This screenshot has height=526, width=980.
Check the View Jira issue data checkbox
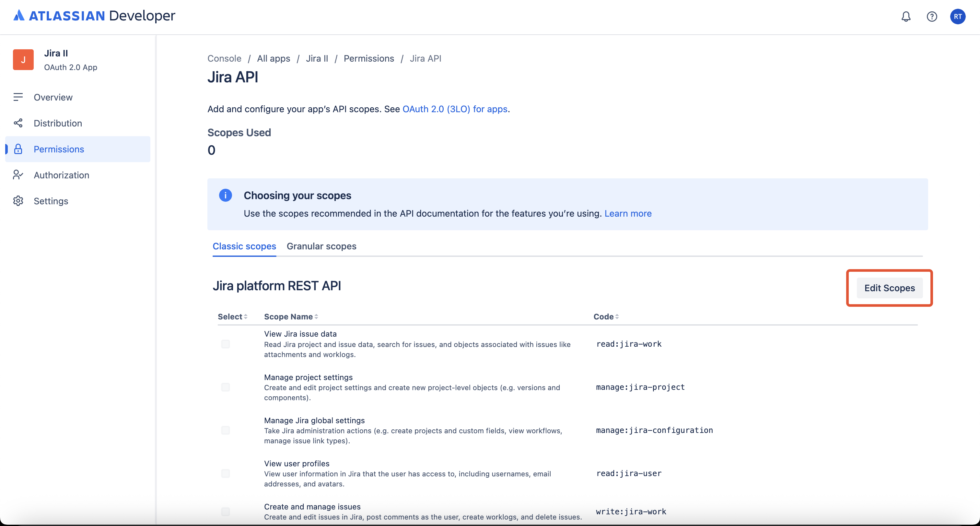[226, 344]
